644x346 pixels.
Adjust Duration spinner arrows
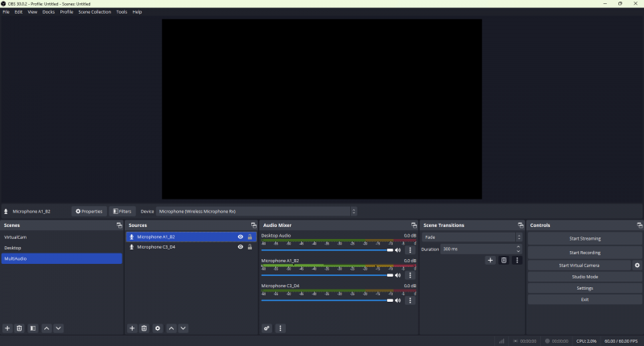(518, 249)
